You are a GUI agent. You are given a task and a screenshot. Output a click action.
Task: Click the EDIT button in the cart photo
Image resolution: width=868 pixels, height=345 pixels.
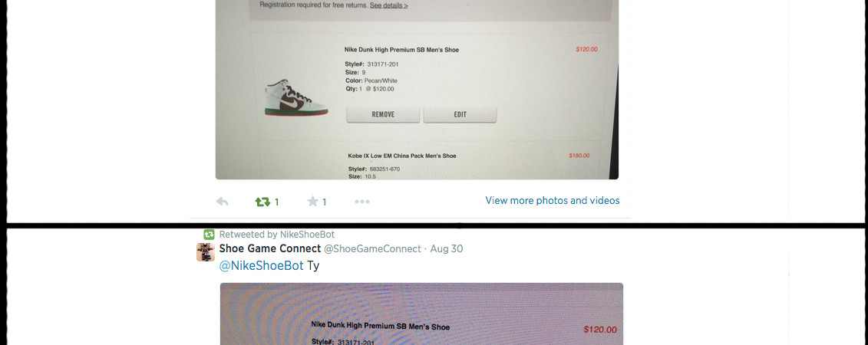(x=460, y=114)
